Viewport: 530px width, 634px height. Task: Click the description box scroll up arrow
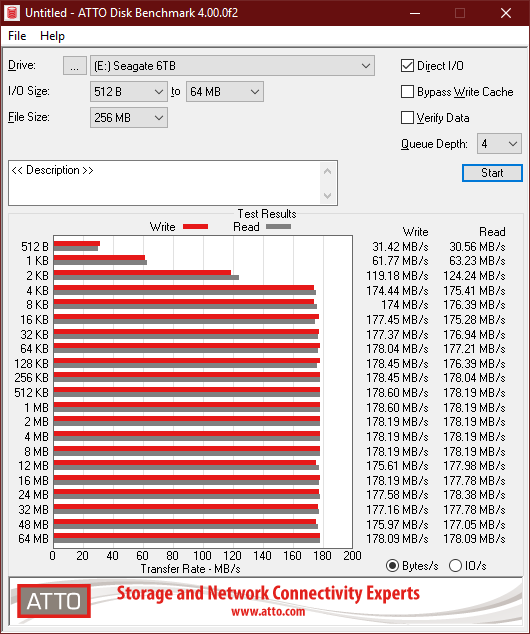[x=327, y=171]
